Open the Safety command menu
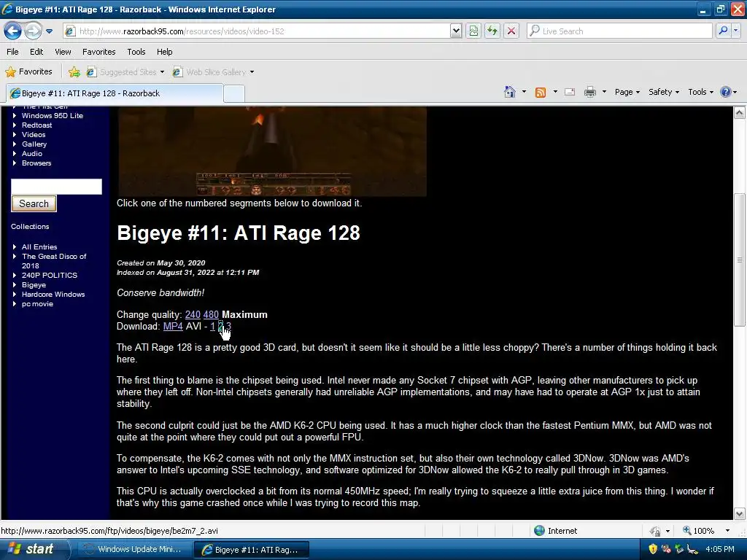 tap(664, 92)
